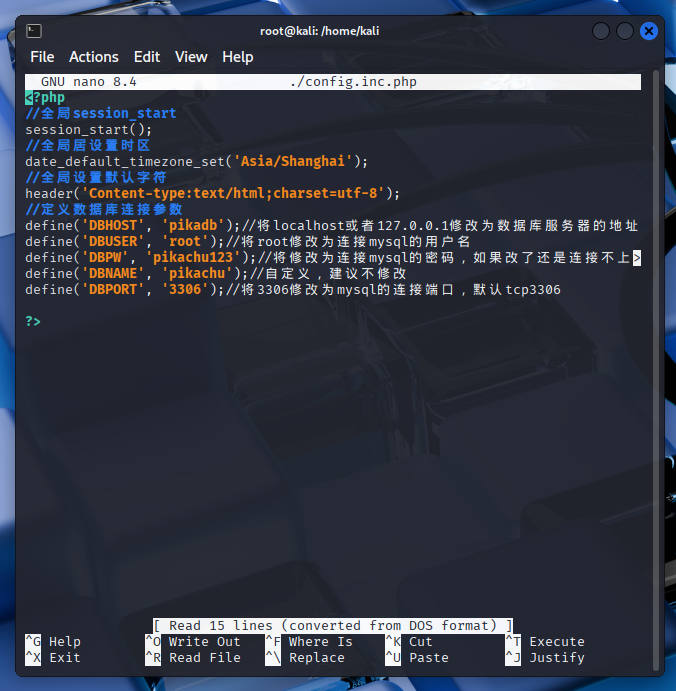Open the View menu
The image size is (676, 691).
[x=191, y=57]
